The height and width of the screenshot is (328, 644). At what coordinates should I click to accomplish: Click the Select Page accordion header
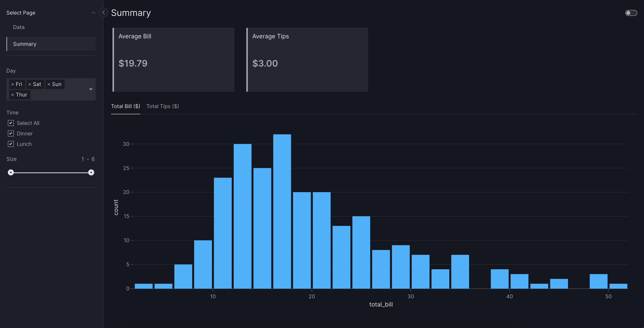21,13
